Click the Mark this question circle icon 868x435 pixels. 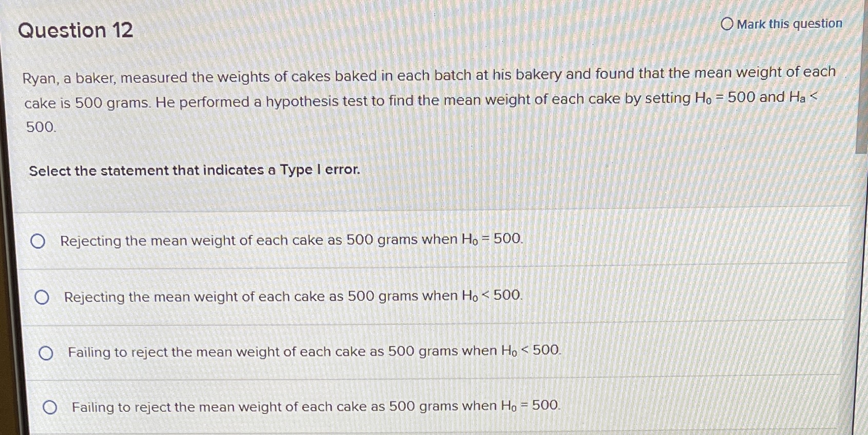(727, 23)
